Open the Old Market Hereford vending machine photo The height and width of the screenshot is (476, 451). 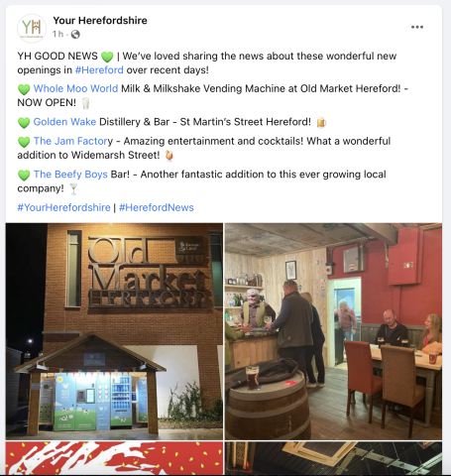[x=114, y=331]
